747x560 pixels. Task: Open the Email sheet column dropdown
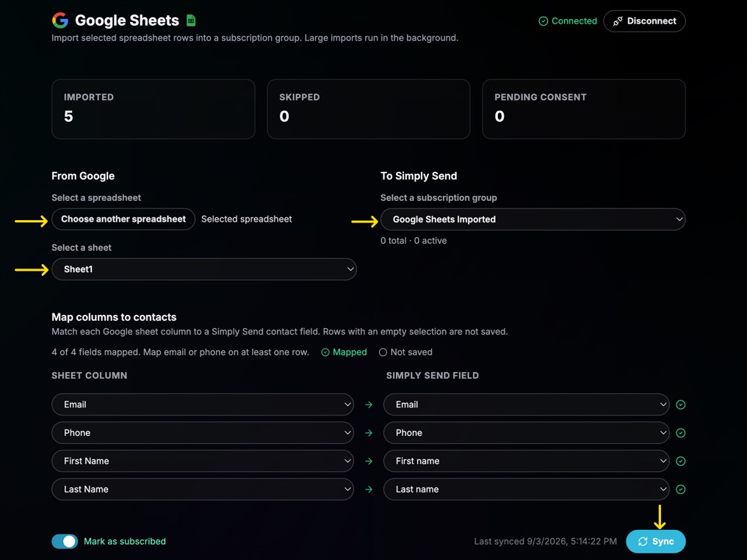[203, 404]
